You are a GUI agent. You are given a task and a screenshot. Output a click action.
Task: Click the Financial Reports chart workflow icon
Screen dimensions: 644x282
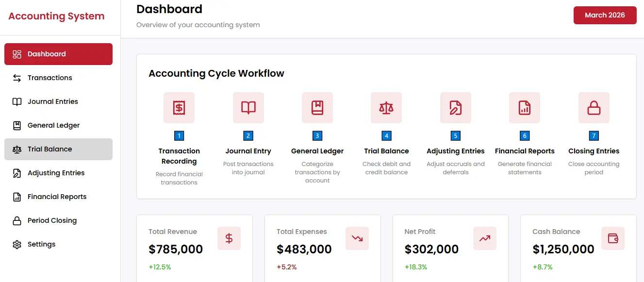click(x=525, y=108)
